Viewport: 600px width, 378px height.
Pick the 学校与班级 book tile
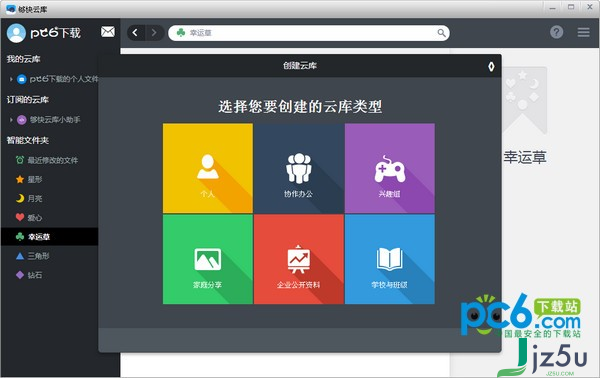(x=390, y=259)
